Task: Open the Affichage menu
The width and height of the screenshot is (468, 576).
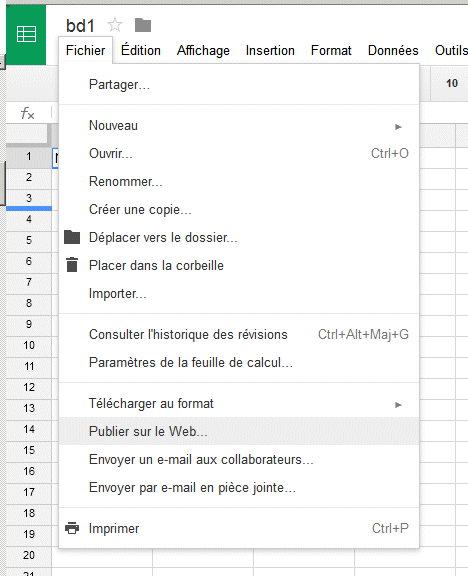Action: tap(203, 50)
